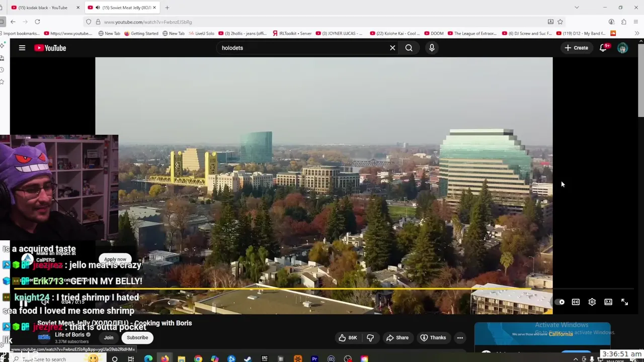Close the kodak black tab
Viewport: 644px width, 362px height.
pyautogui.click(x=78, y=8)
